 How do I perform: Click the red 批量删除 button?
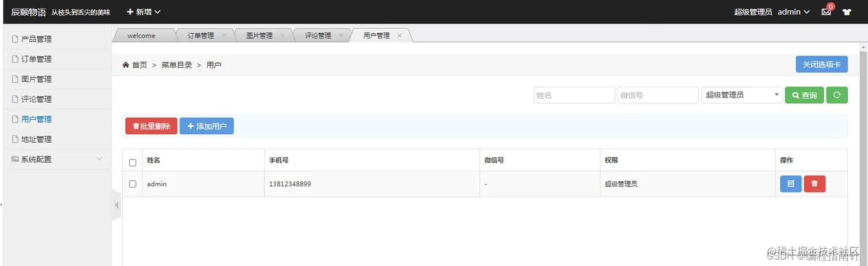point(151,126)
